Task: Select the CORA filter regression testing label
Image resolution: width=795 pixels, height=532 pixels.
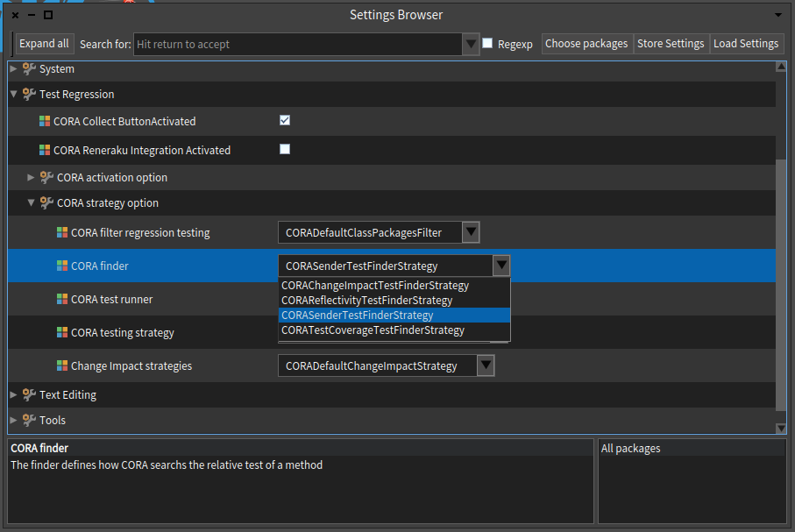Action: click(140, 233)
